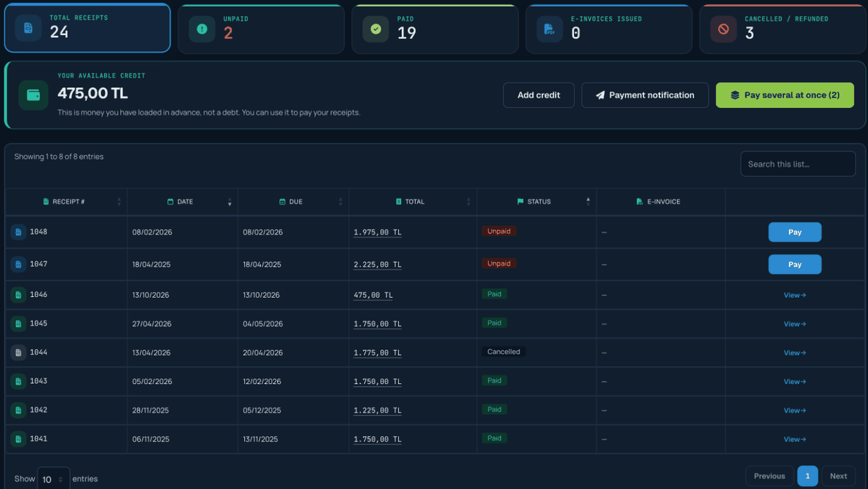Open the Cancelled / Refunded summary card

(783, 29)
